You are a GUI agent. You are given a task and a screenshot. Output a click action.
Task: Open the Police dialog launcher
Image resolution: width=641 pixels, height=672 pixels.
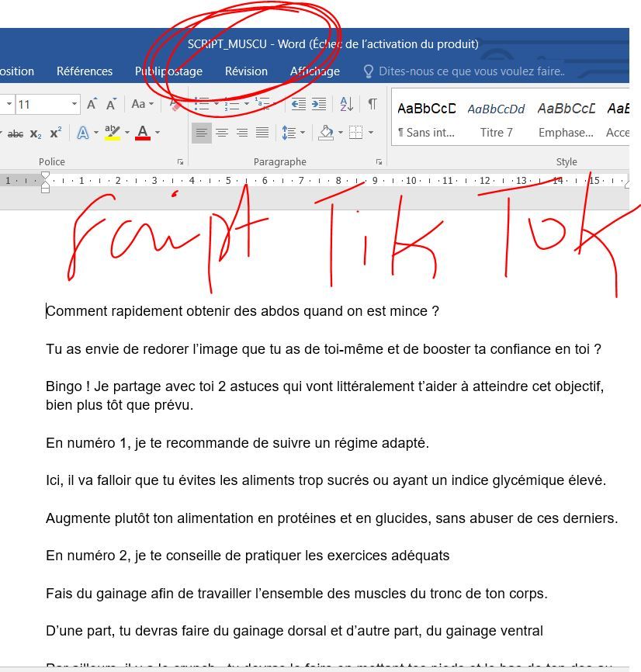coord(180,162)
